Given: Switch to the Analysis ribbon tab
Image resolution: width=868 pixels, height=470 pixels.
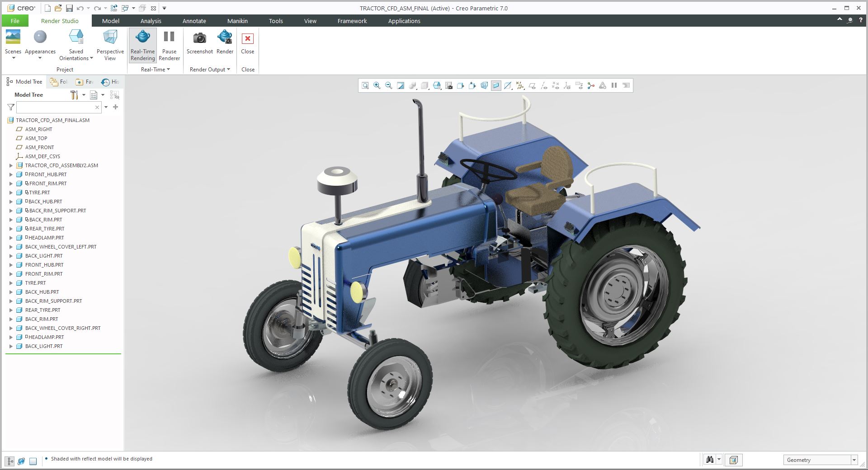Looking at the screenshot, I should tap(151, 21).
